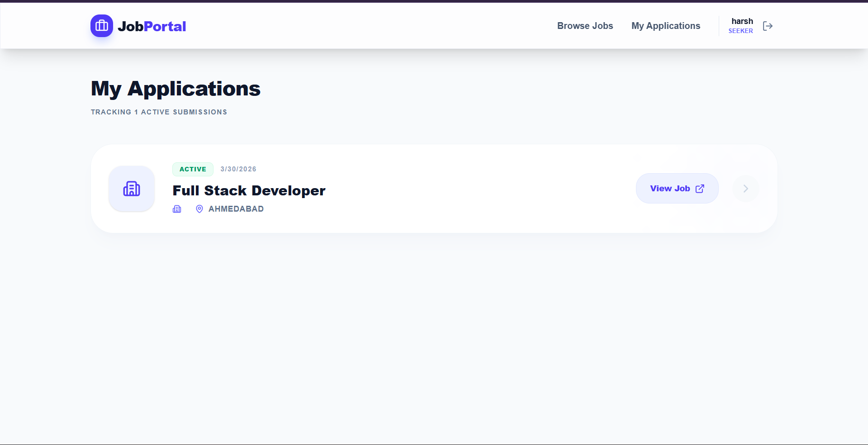Click the right chevron arrow on the application card

[x=745, y=189]
